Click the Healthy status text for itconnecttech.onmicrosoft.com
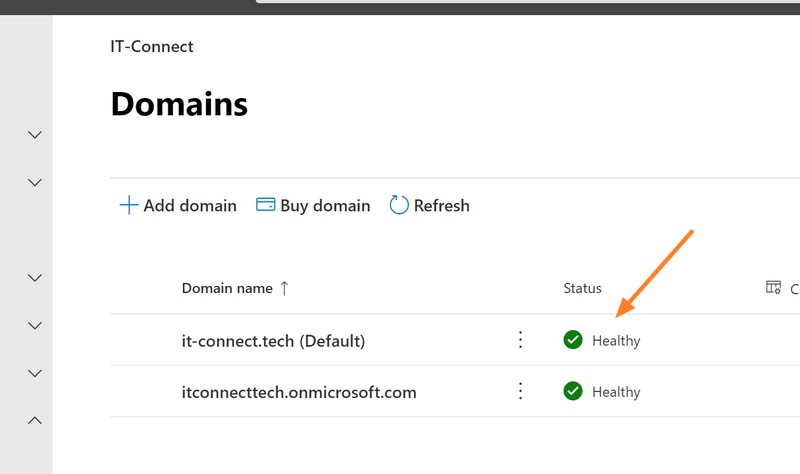The width and height of the screenshot is (800, 474). click(616, 392)
